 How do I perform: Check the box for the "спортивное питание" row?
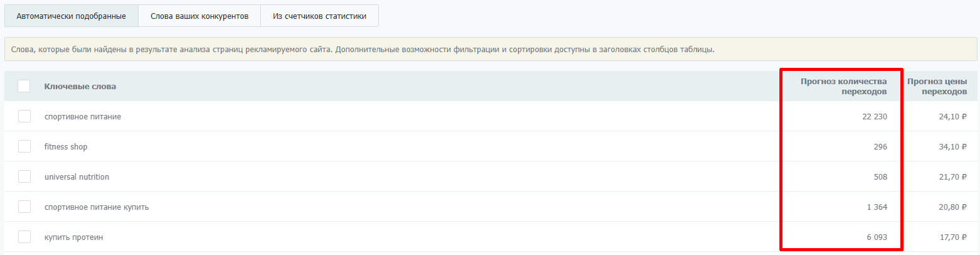click(x=24, y=116)
